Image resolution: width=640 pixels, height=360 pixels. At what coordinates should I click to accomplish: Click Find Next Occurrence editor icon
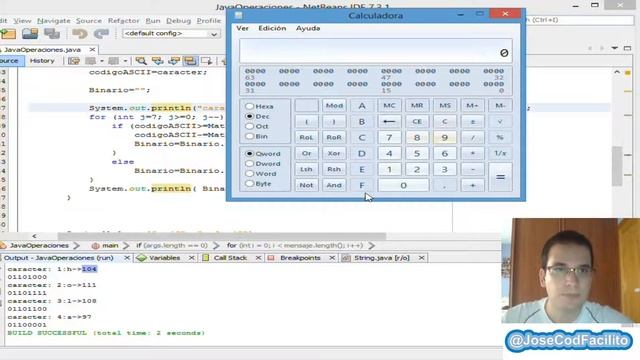pos(174,61)
